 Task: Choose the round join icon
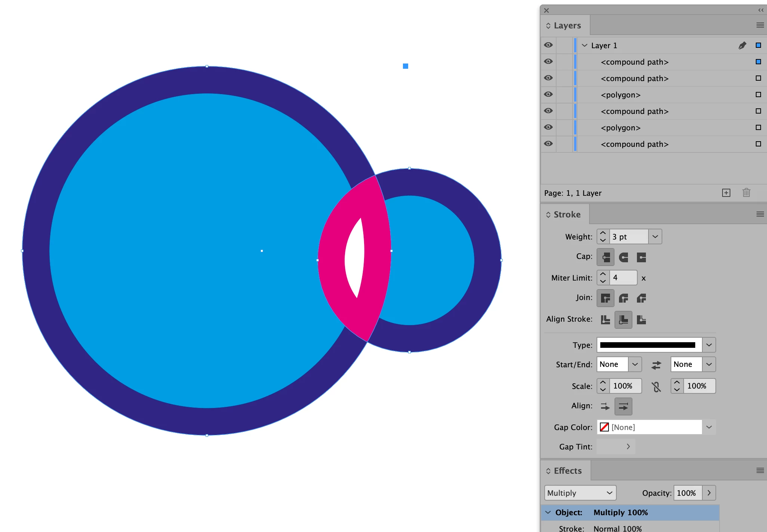tap(623, 298)
